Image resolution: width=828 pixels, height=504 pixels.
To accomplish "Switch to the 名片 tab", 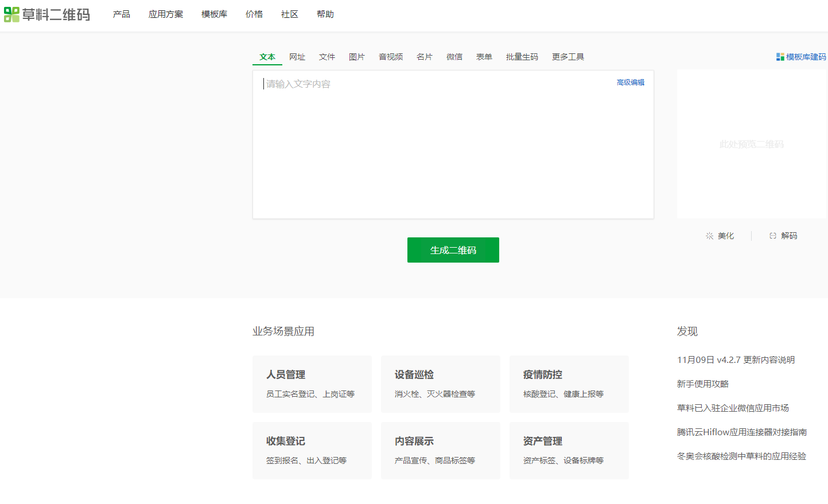I will click(x=425, y=57).
